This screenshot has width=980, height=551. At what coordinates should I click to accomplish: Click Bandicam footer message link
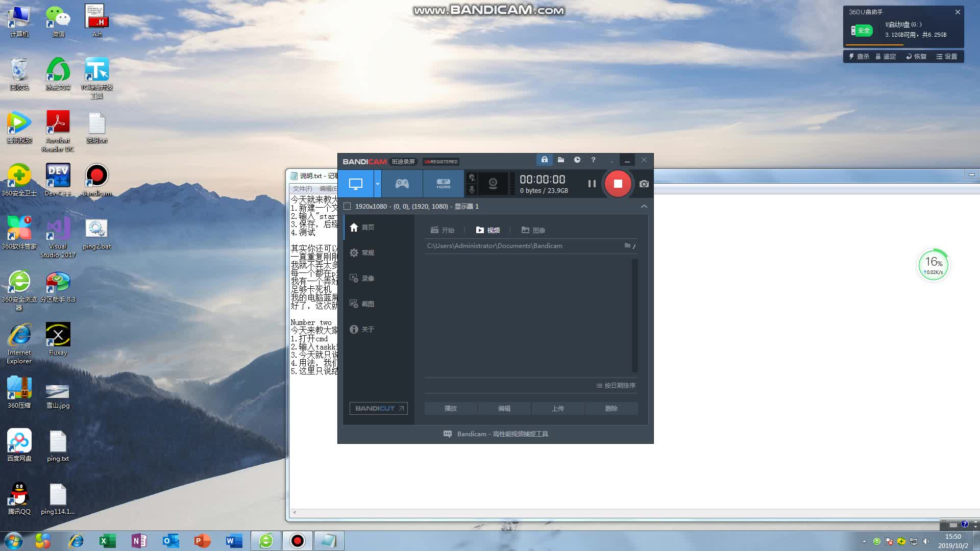[x=496, y=434]
